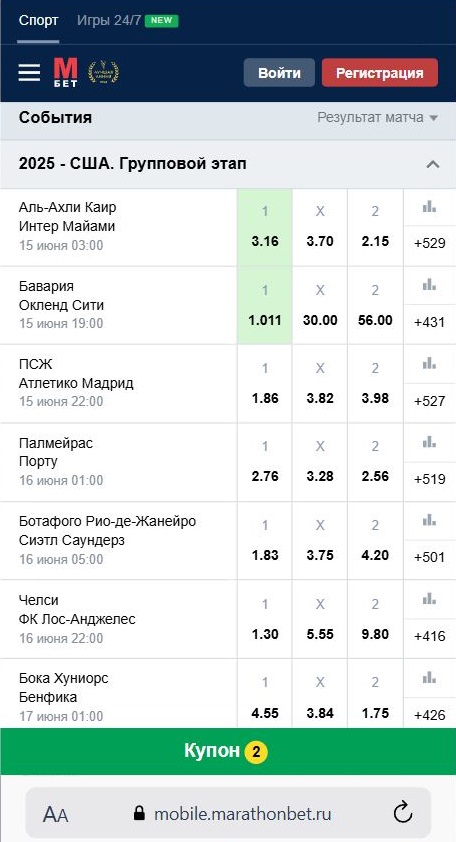Open browser text size AA control
The height and width of the screenshot is (842, 456).
(55, 815)
